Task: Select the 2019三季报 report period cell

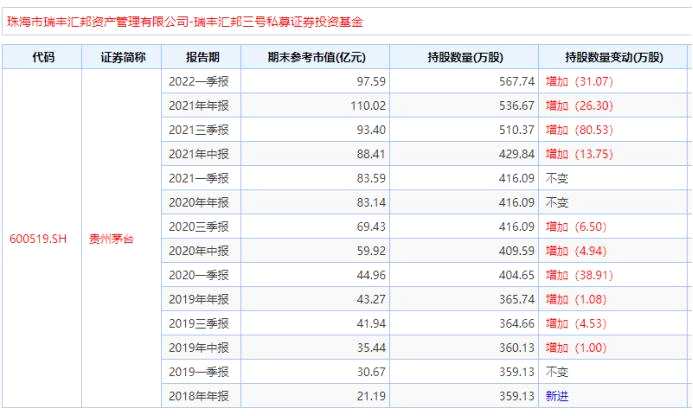Action: click(x=202, y=324)
